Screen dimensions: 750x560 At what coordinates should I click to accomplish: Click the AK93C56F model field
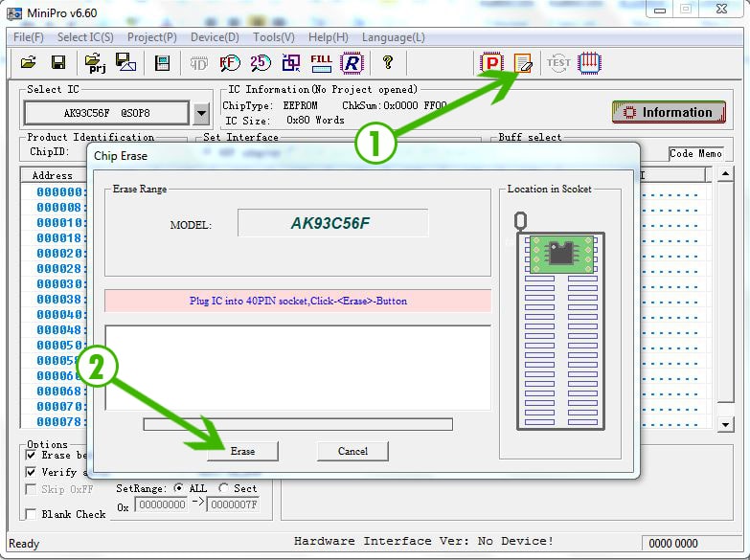[333, 223]
